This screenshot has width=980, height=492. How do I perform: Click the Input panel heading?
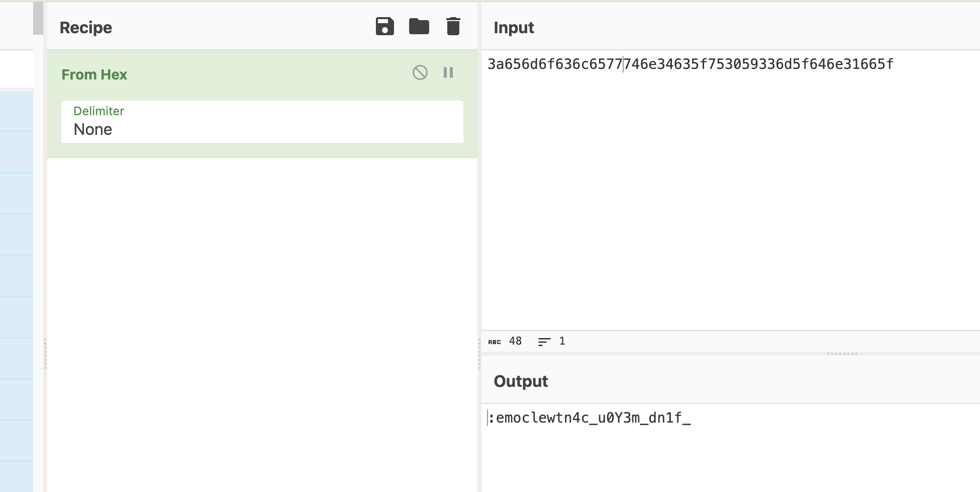tap(514, 28)
